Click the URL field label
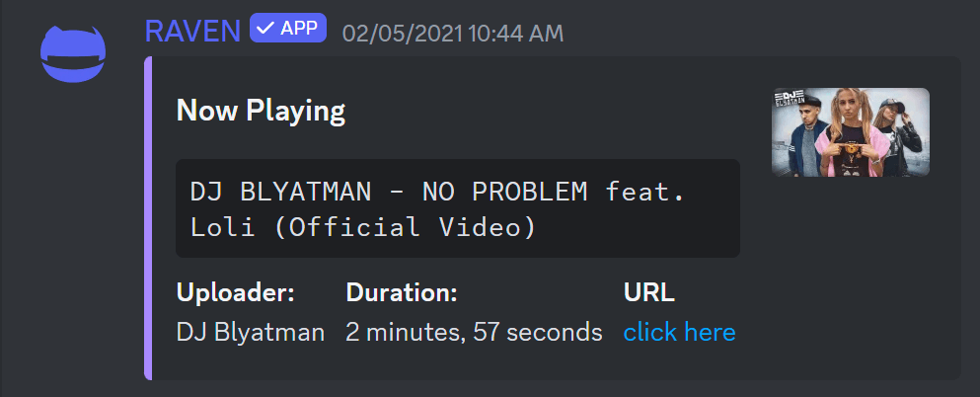The image size is (980, 397). pos(648,292)
